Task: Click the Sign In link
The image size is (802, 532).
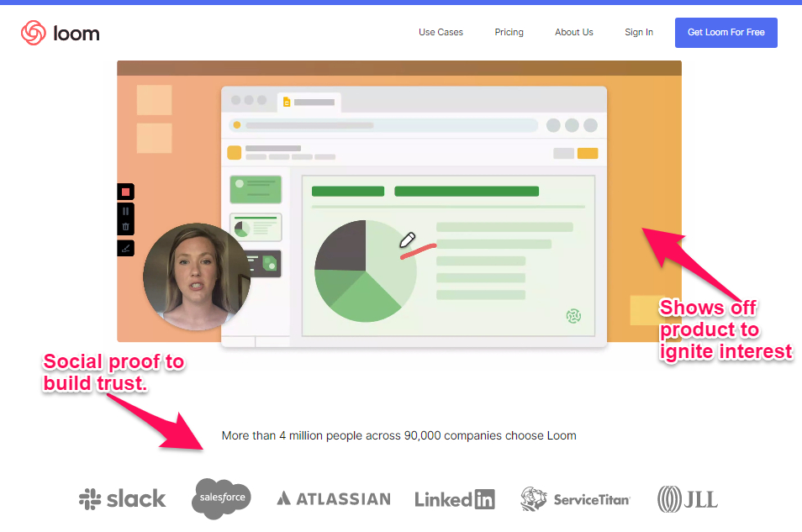Action: [x=639, y=32]
